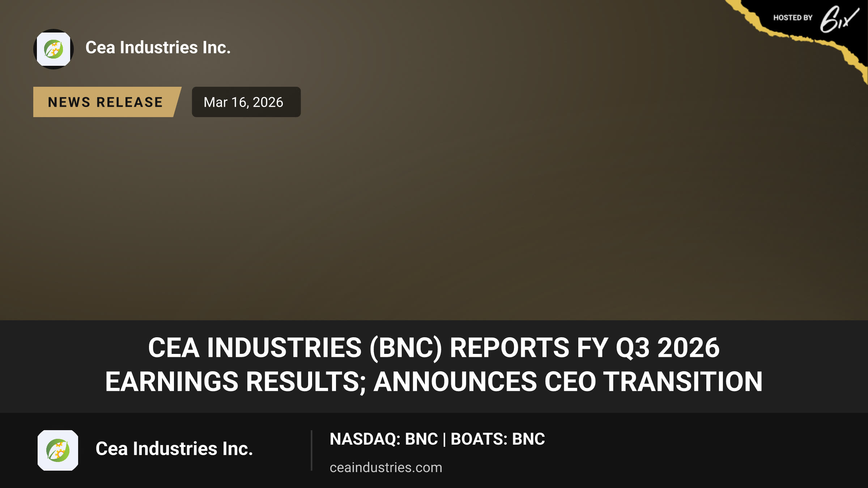Viewport: 868px width, 488px height.
Task: Open the ceaindustries.com link
Action: [386, 467]
